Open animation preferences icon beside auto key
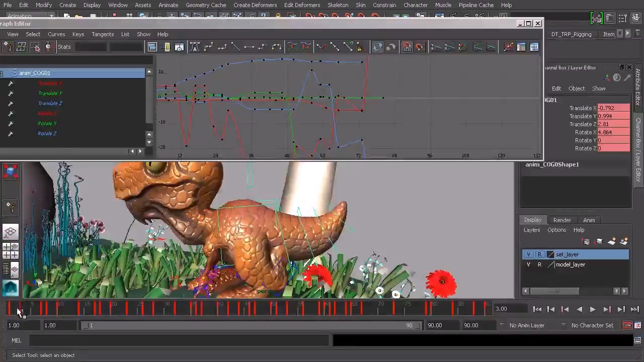 [x=637, y=325]
